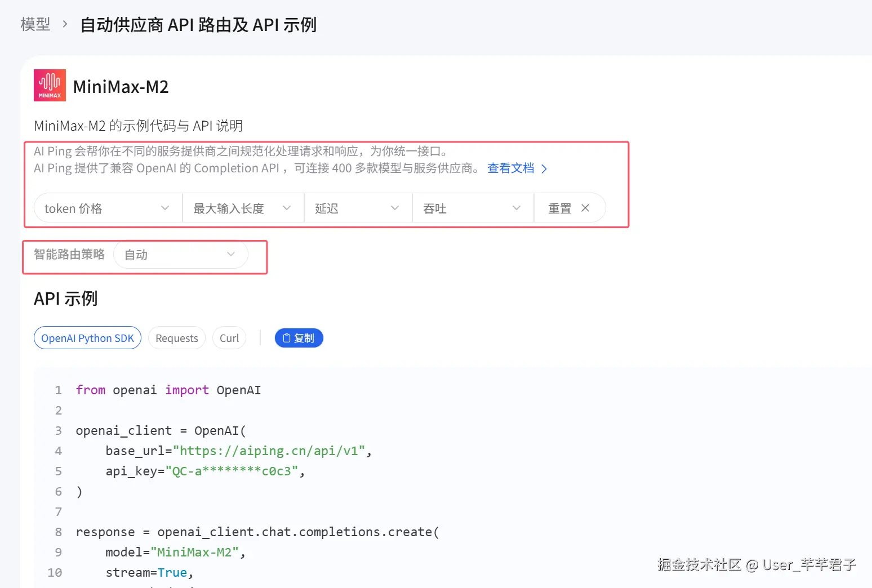Open the 智能路由策略 自动 dropdown
Image resolution: width=872 pixels, height=588 pixels.
pos(181,255)
